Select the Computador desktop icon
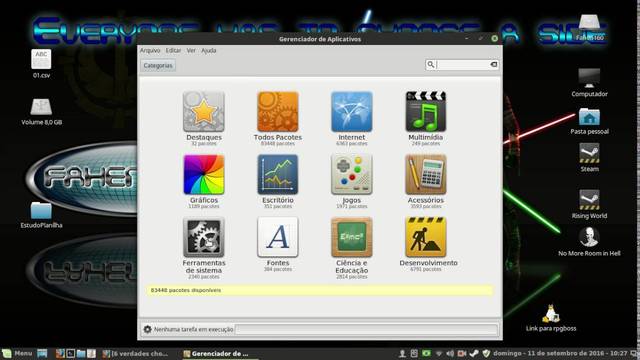This screenshot has height=360, width=640. click(x=589, y=83)
